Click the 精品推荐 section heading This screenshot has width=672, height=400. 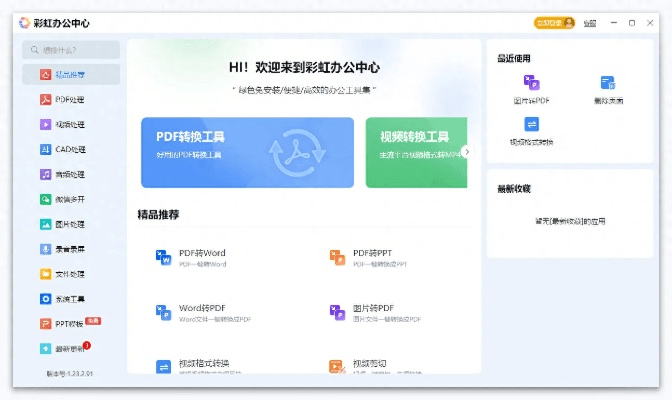tap(158, 214)
